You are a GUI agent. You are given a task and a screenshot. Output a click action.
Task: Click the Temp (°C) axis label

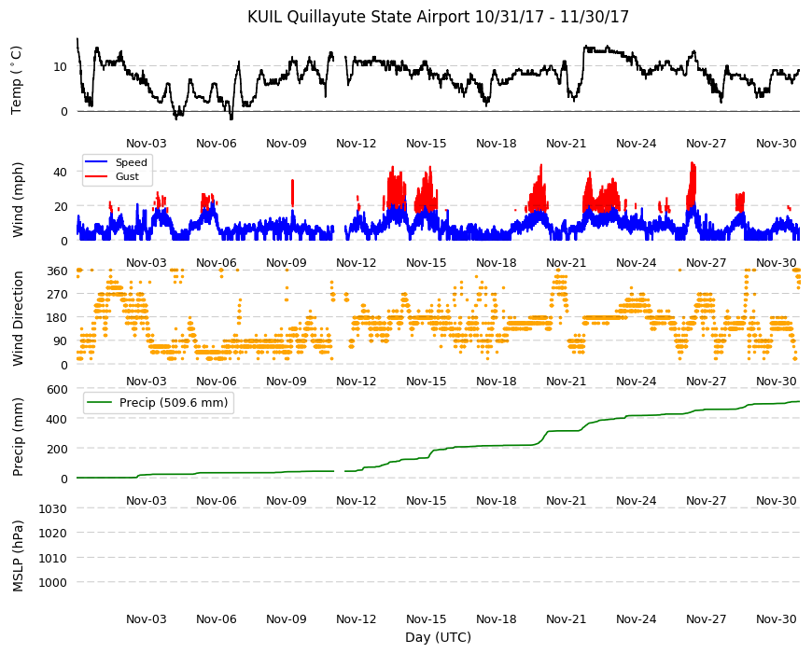coord(17,80)
